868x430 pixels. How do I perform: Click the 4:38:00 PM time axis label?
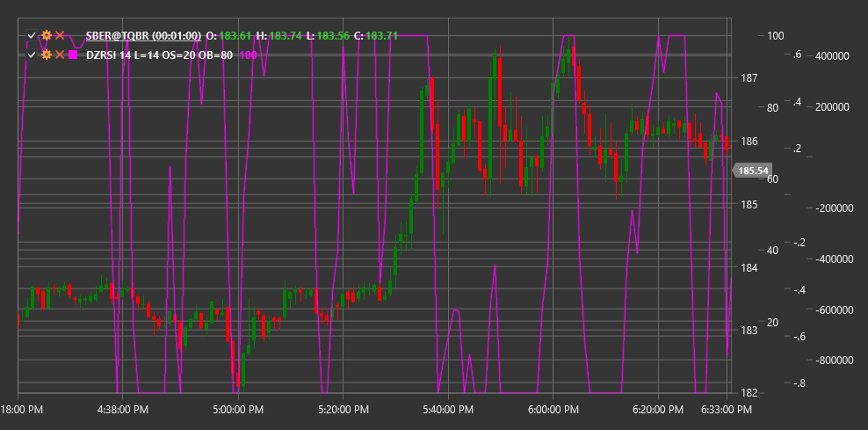pos(123,410)
